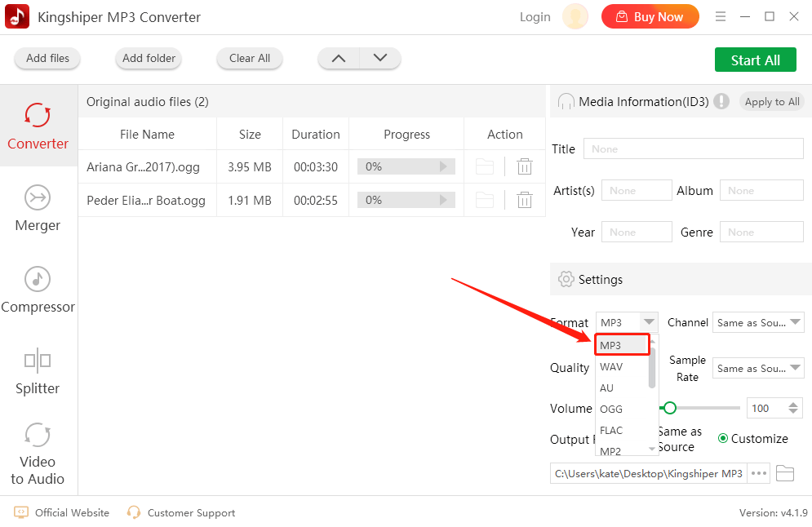Click the Title input field
This screenshot has width=812, height=527.
694,148
